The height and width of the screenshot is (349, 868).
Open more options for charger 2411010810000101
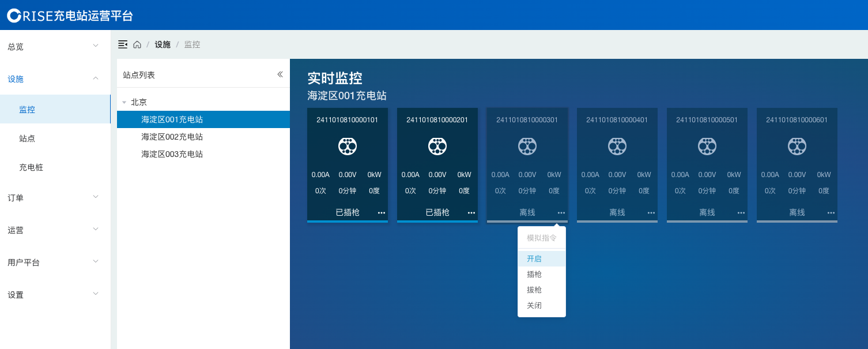382,213
